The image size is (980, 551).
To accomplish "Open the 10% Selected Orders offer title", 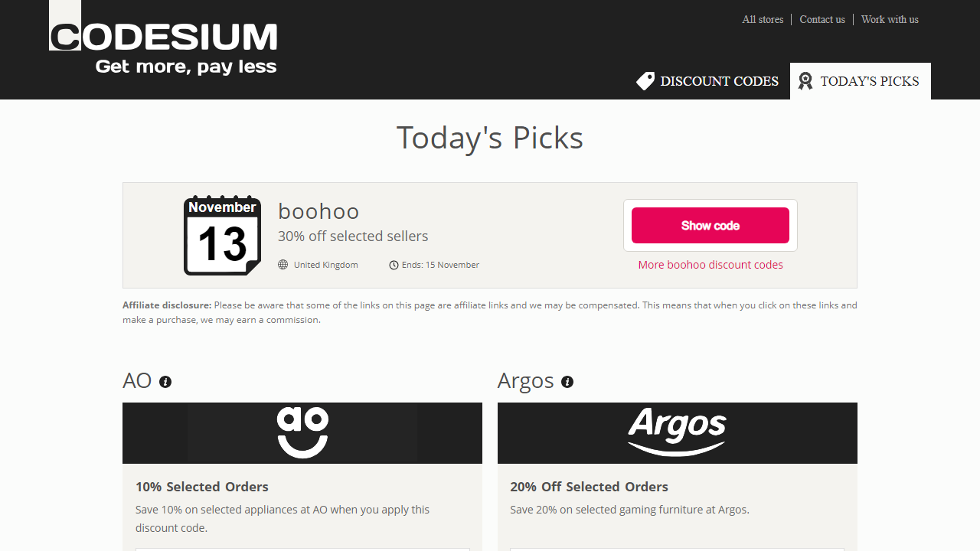I will point(202,487).
